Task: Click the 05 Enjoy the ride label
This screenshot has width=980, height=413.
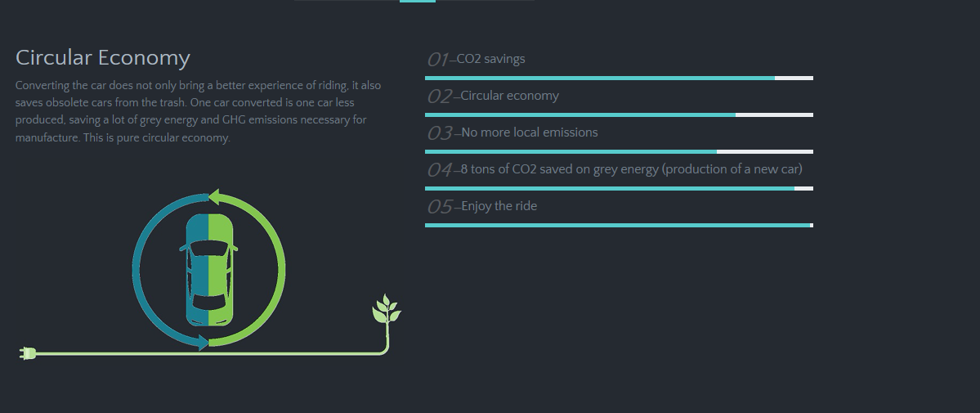Action: [481, 206]
